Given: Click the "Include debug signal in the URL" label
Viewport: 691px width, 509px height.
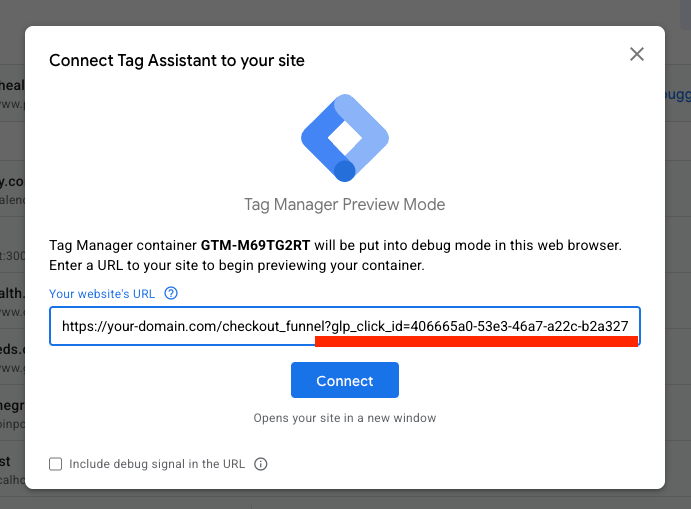Looking at the screenshot, I should tap(157, 464).
